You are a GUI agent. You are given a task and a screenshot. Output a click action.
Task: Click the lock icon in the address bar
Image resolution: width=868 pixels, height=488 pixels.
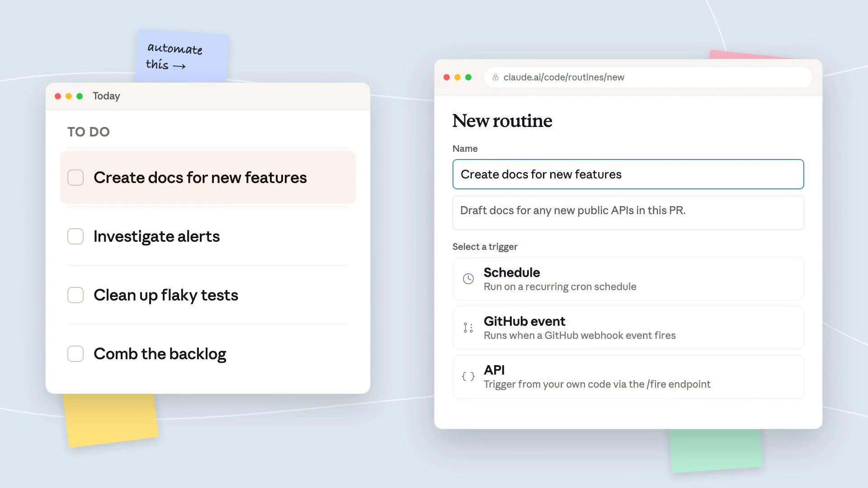[495, 77]
